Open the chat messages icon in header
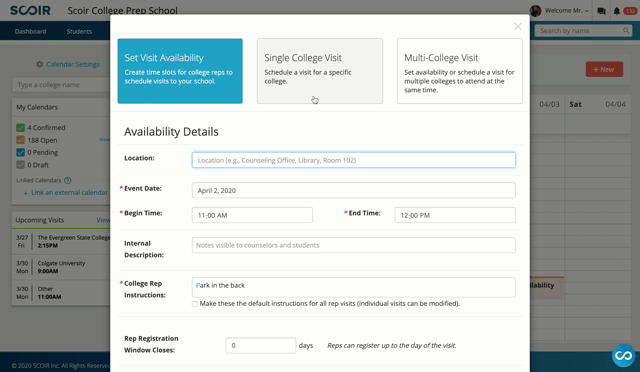 pyautogui.click(x=601, y=11)
